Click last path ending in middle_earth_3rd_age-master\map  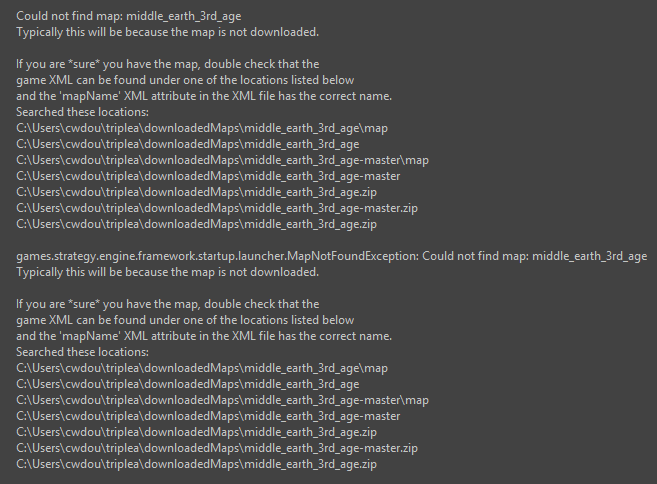(222, 400)
